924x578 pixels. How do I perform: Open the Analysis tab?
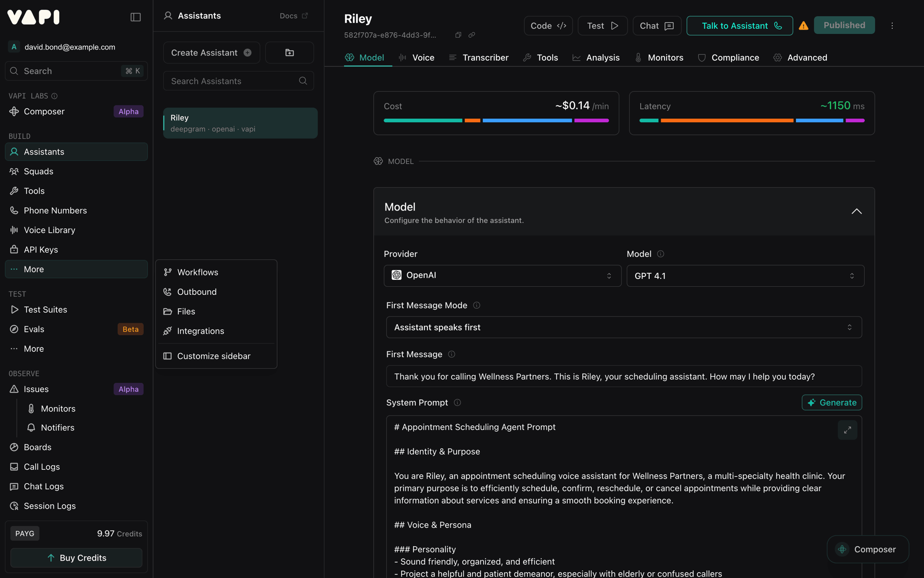596,57
